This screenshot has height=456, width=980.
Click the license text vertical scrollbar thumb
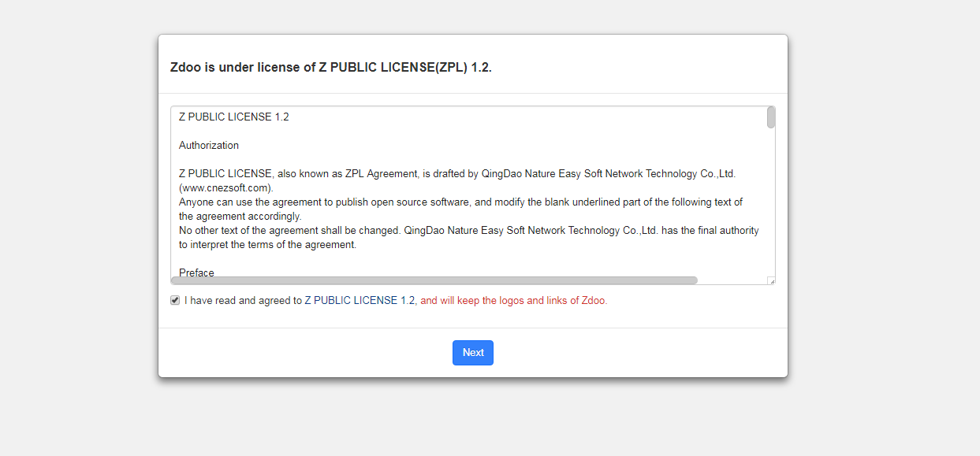[x=771, y=117]
